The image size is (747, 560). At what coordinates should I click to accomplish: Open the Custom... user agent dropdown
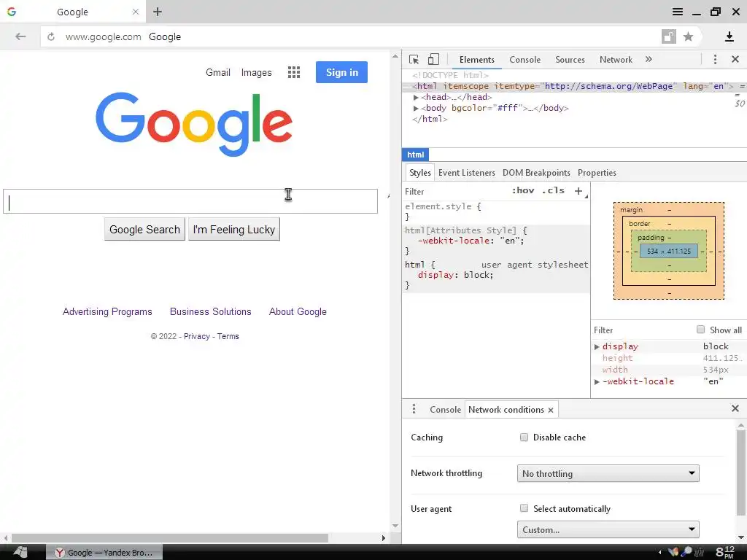point(608,529)
